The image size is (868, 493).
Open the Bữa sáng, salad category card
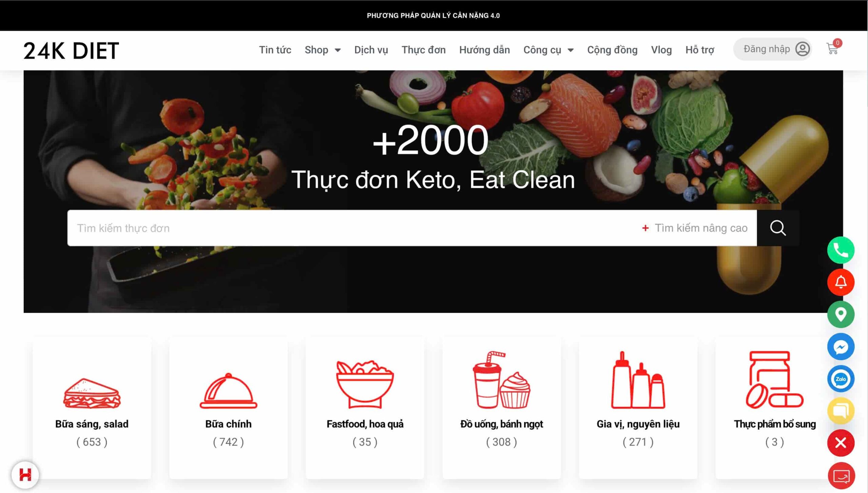pos(92,408)
